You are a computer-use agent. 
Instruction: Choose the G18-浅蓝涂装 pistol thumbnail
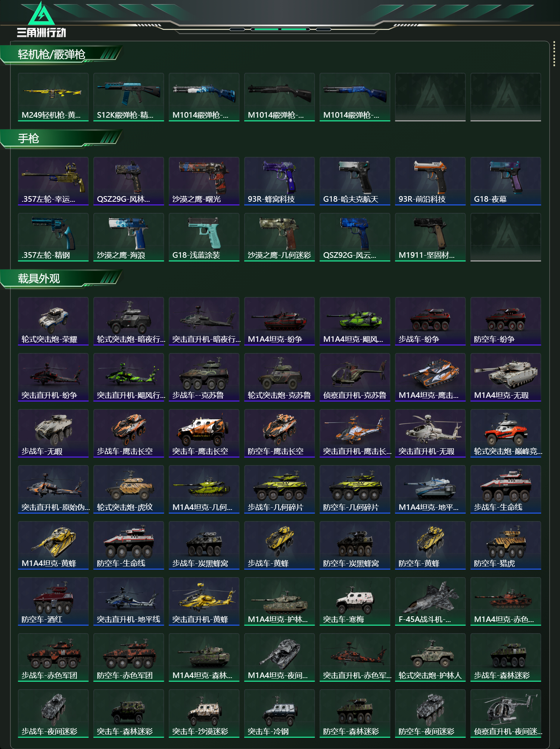(x=204, y=237)
